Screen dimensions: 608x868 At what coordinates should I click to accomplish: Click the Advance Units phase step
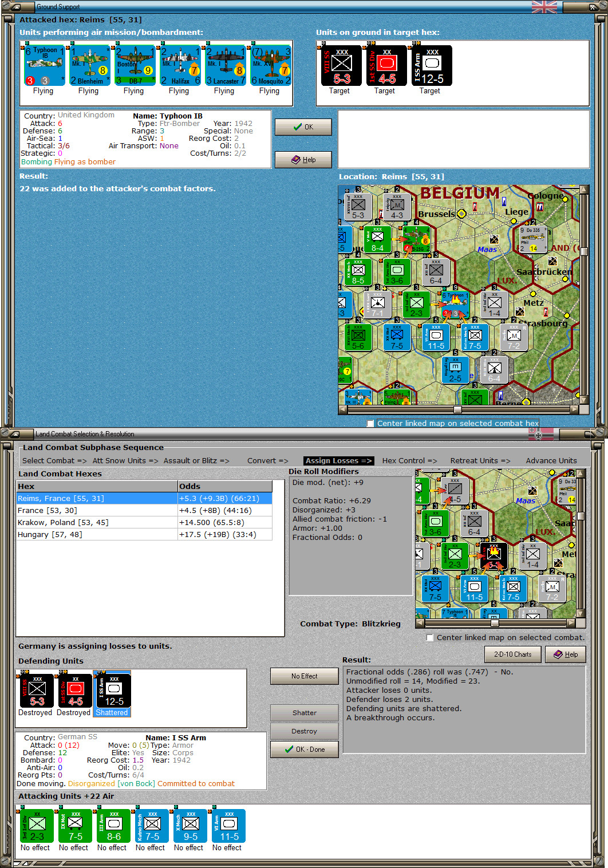(x=551, y=460)
